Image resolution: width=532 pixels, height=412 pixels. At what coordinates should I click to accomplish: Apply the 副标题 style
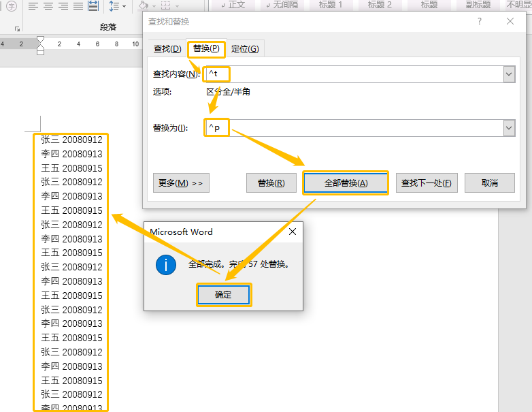tap(478, 5)
